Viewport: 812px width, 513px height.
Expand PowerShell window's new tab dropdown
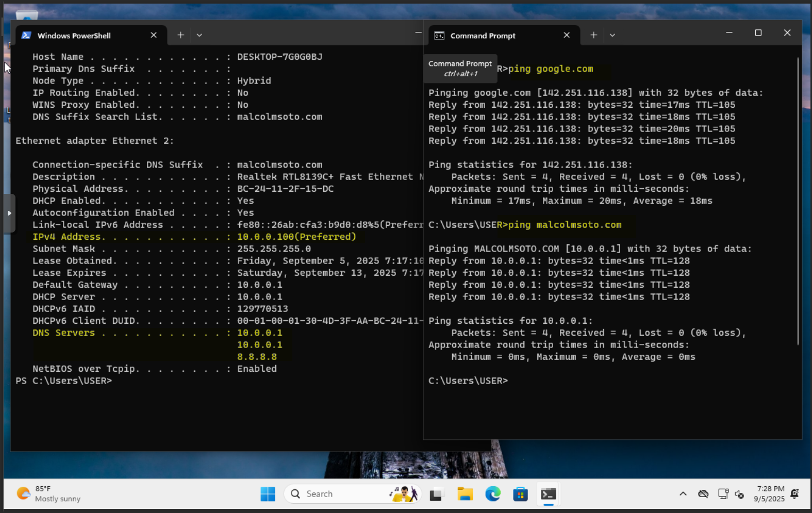[x=200, y=35]
